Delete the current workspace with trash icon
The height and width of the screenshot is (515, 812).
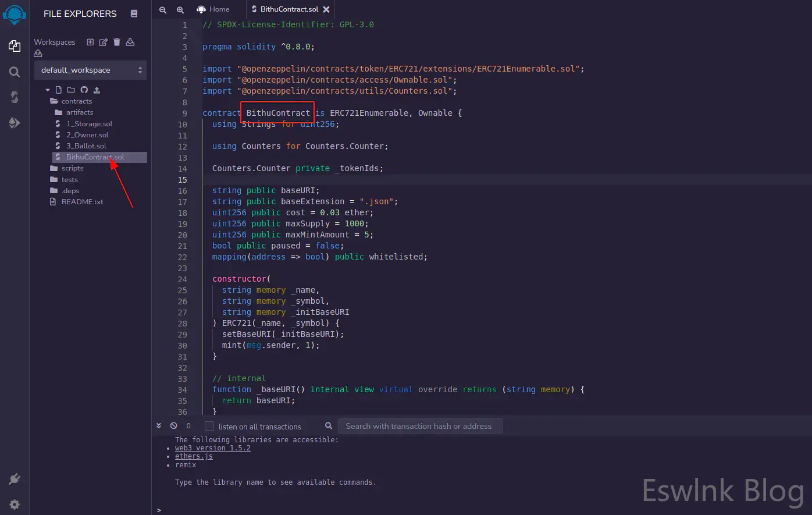coord(117,42)
